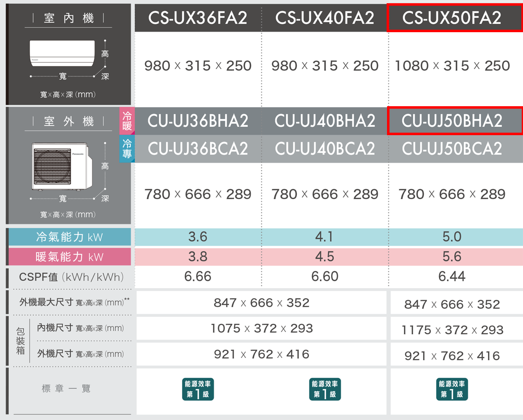Click the indoor unit illustration
The height and width of the screenshot is (420, 523).
[x=62, y=53]
